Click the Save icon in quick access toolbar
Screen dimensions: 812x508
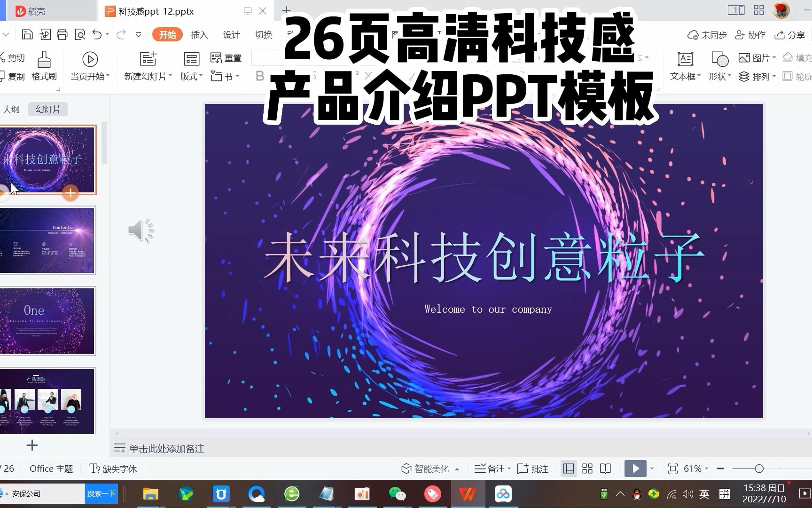[x=27, y=34]
